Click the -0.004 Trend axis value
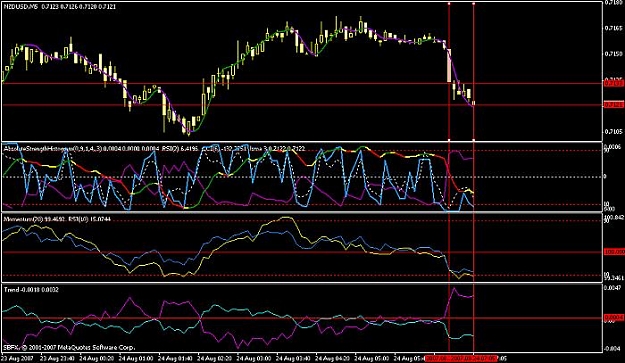Image resolution: width=625 pixels, height=363 pixels. [613, 349]
